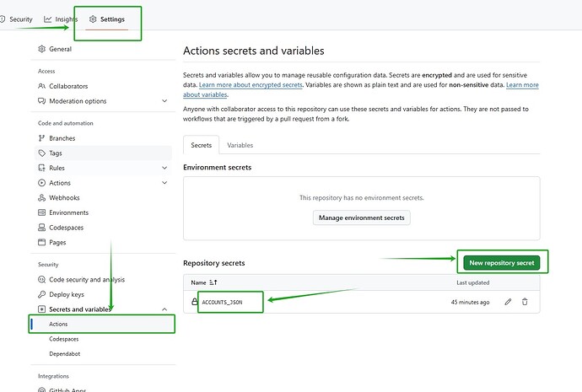Open Tags settings page

pos(56,153)
